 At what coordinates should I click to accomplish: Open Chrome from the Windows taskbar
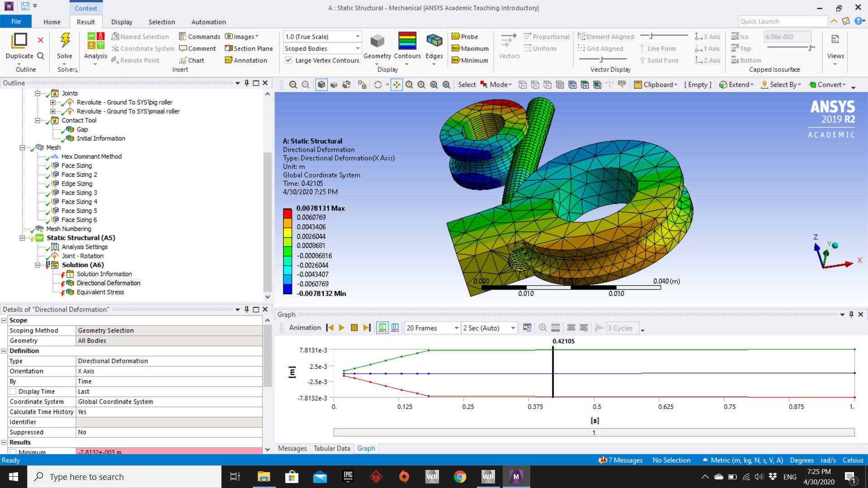460,477
